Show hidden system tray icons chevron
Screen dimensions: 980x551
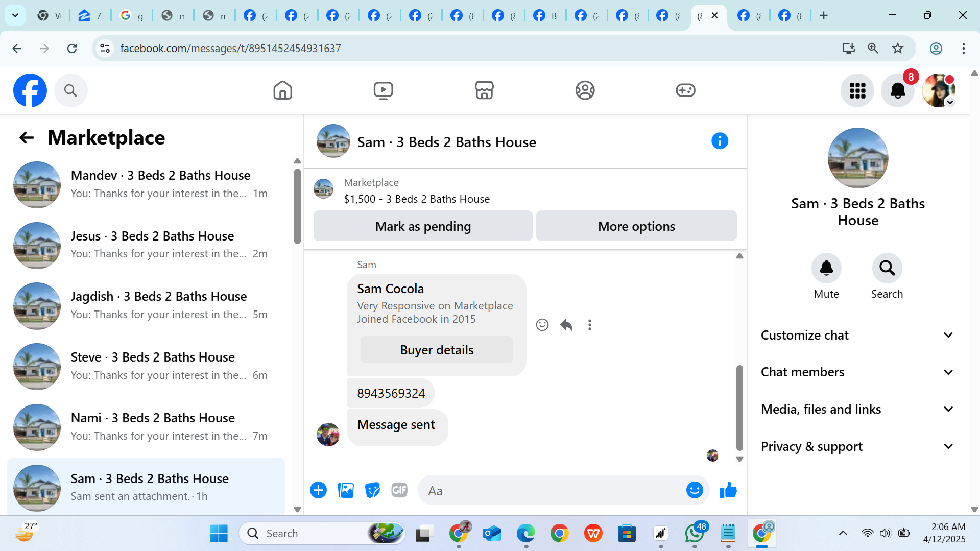point(843,533)
